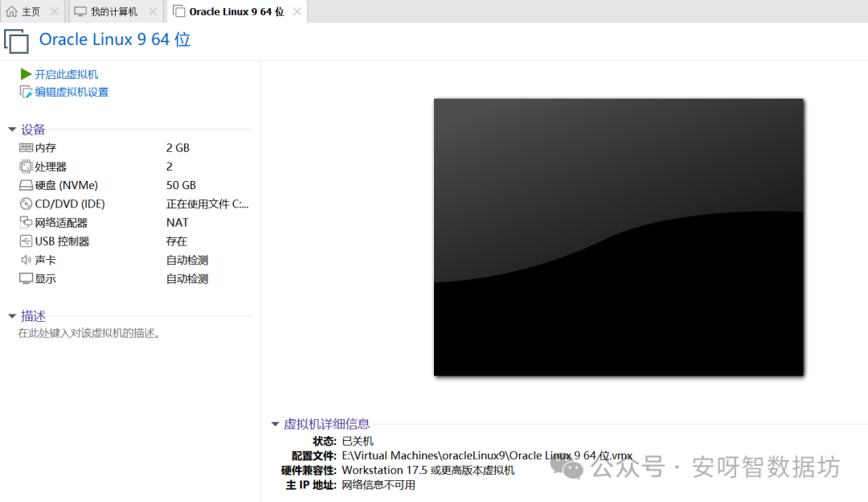Click the description field placeholder text
Screen dimensions: 868x502
88,333
